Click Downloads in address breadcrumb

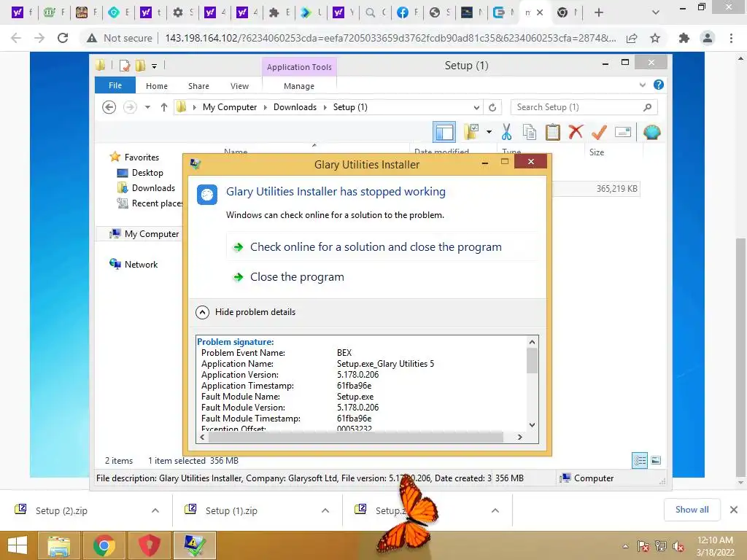pyautogui.click(x=295, y=107)
